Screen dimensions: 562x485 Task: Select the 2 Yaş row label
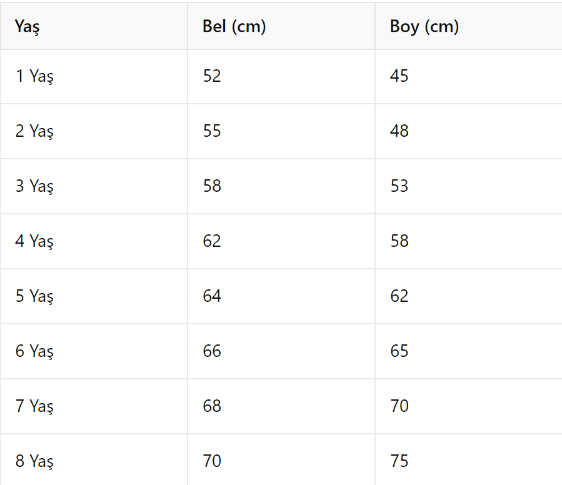click(x=34, y=131)
